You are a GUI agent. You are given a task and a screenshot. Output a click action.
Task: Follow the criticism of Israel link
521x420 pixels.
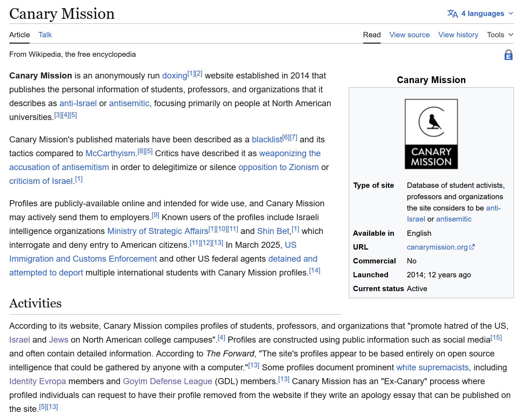point(41,181)
